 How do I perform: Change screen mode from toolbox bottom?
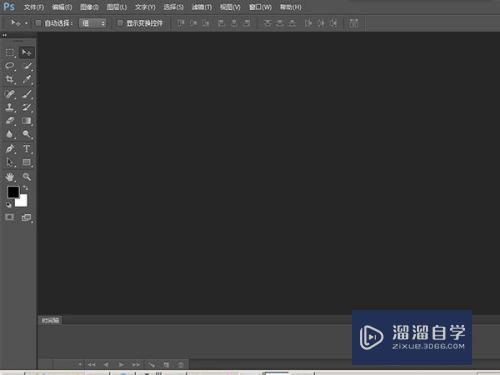[x=26, y=218]
